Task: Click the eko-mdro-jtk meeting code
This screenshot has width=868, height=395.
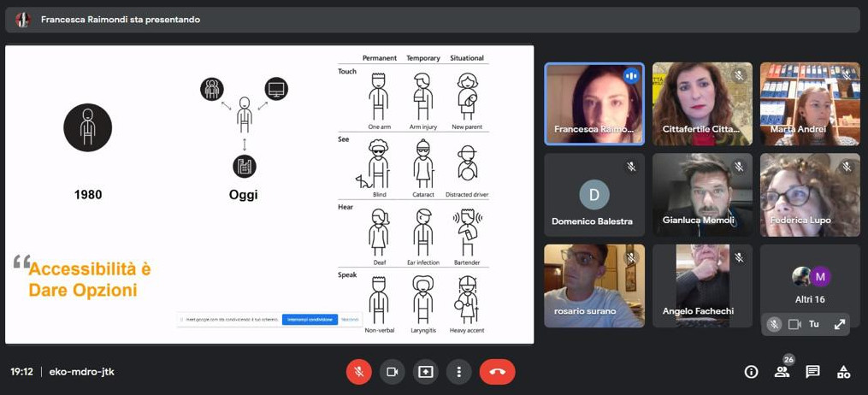Action: click(x=81, y=372)
